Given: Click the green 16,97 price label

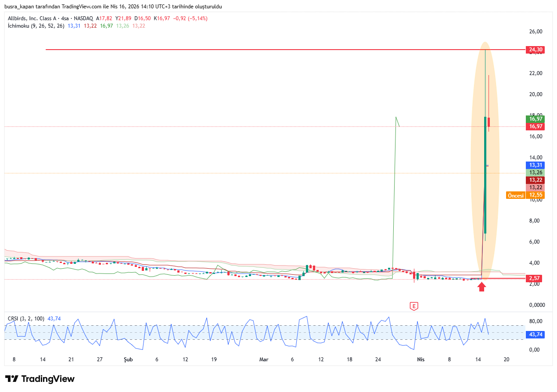Looking at the screenshot, I should 535,119.
